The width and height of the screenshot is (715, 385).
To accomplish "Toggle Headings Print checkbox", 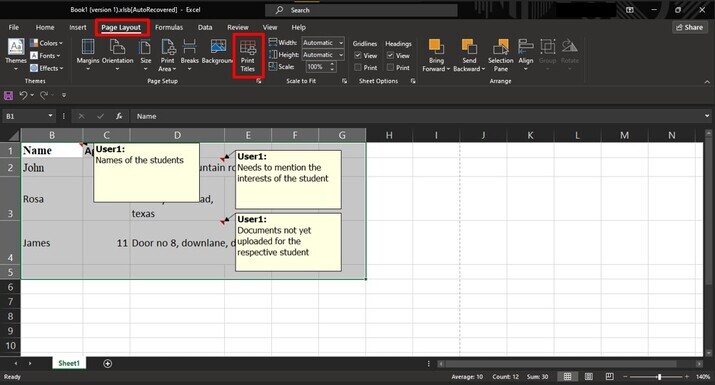I will click(x=390, y=68).
